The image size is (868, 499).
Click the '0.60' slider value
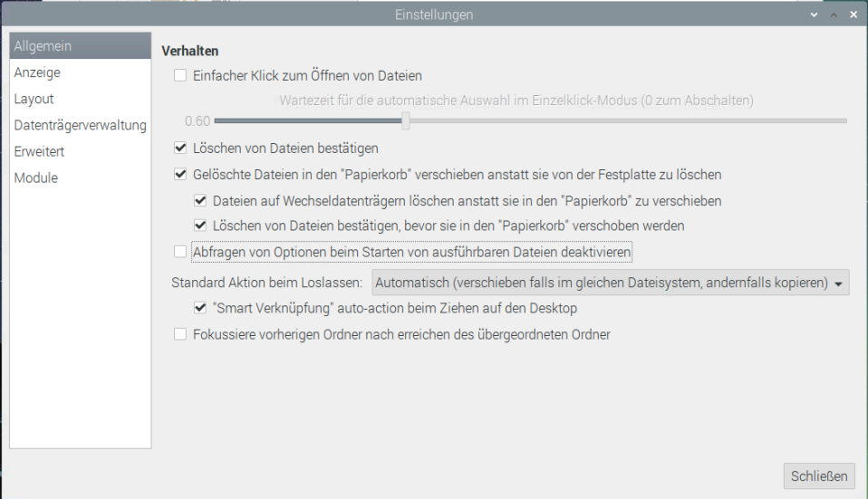tap(198, 121)
